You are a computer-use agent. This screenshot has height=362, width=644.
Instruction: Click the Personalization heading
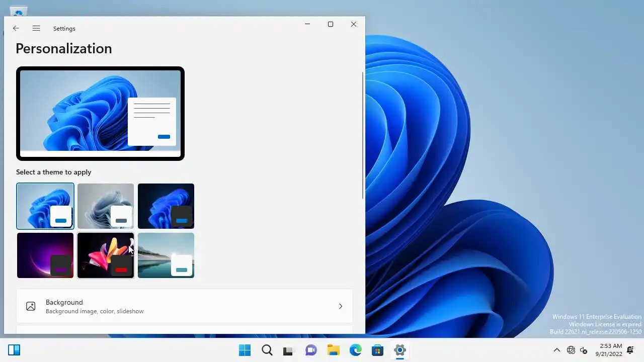[64, 49]
